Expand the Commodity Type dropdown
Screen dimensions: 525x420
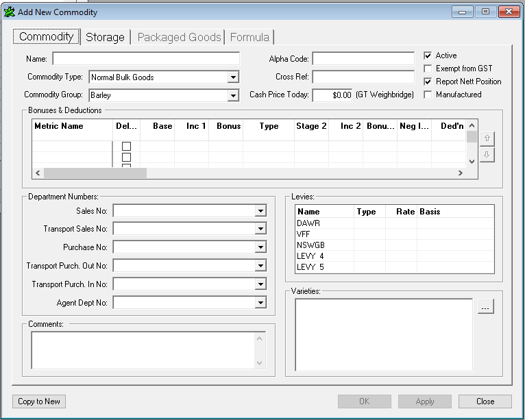pos(233,77)
